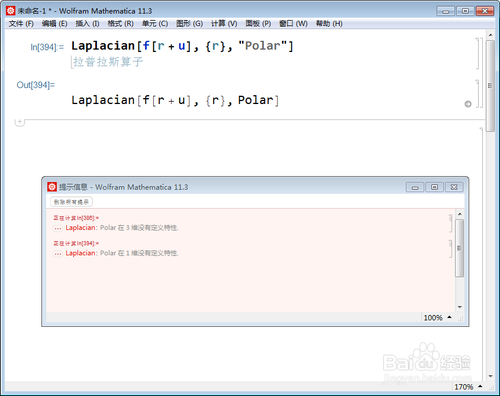
Task: Click the messages window scroll up arrow
Action: tap(460, 214)
